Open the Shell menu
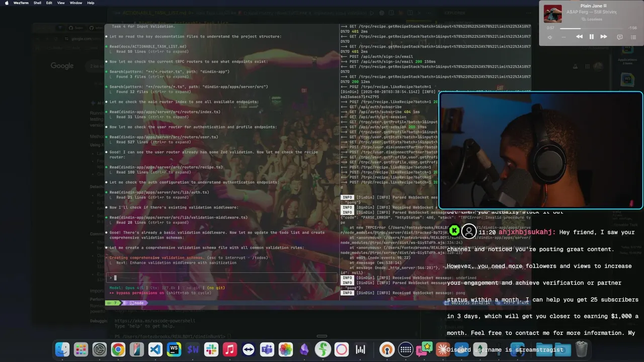Screen dimensions: 644x362 pos(37,3)
